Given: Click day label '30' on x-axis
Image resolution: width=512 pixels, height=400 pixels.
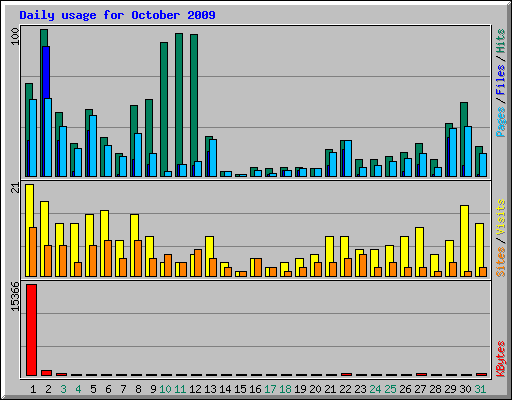Looking at the screenshot, I should [x=465, y=389].
